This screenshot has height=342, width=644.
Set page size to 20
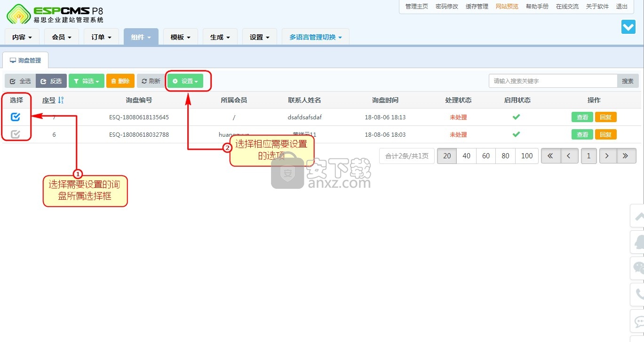pyautogui.click(x=447, y=156)
